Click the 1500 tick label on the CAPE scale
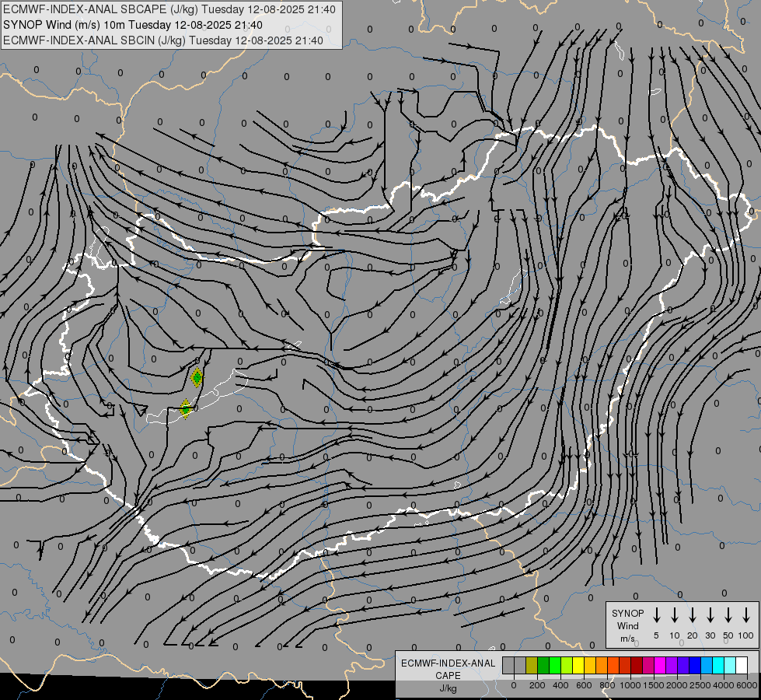The width and height of the screenshot is (761, 700). (x=654, y=685)
